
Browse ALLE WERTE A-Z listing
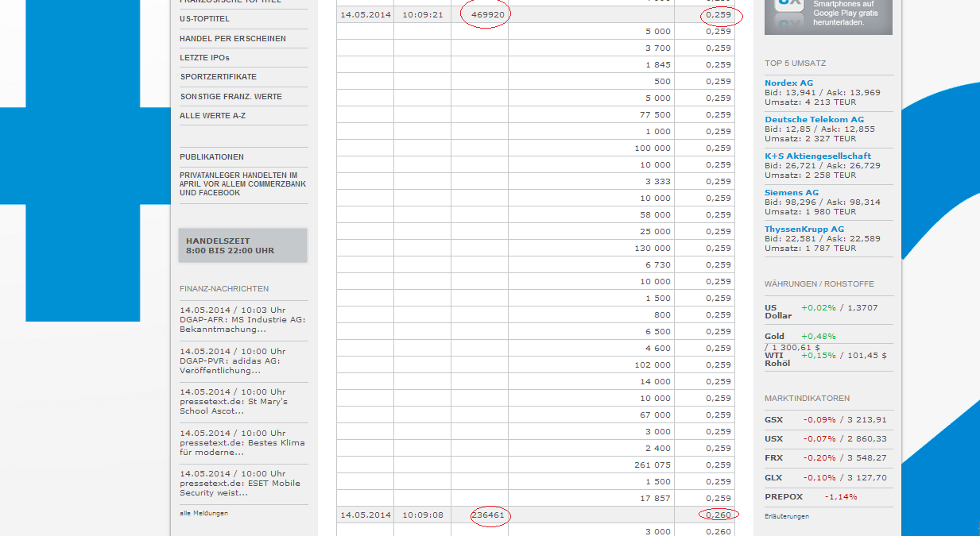click(212, 116)
